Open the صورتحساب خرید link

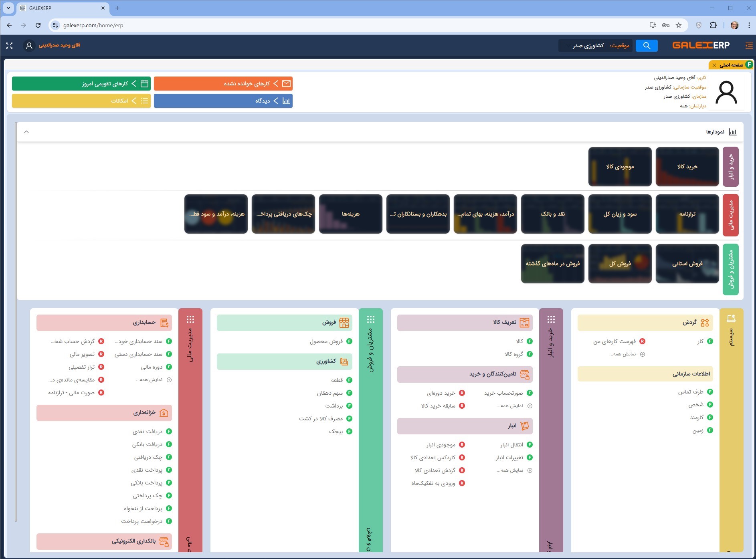click(508, 393)
